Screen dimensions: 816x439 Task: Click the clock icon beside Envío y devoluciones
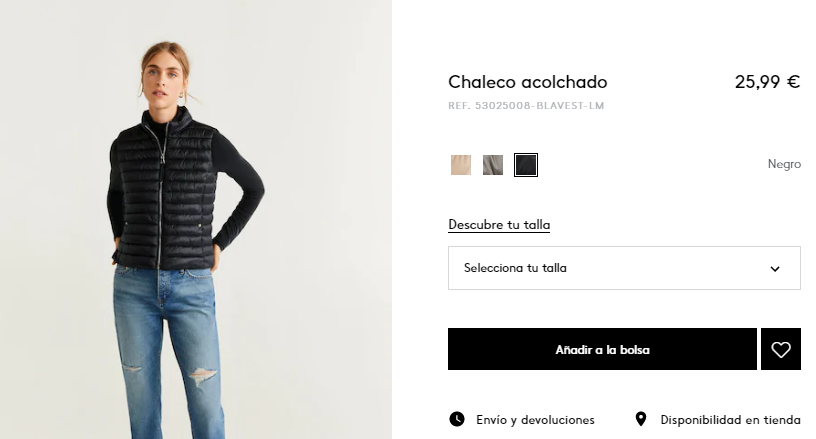click(457, 419)
